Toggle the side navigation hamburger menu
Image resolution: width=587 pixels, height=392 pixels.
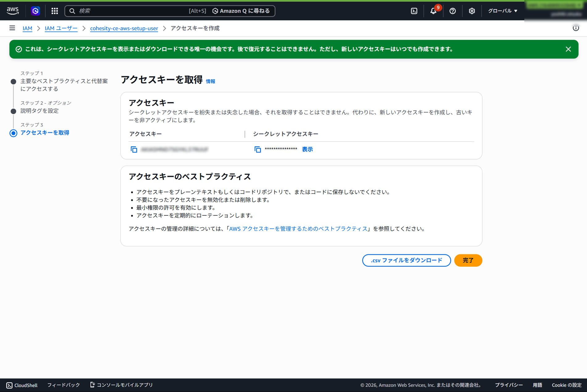tap(12, 28)
